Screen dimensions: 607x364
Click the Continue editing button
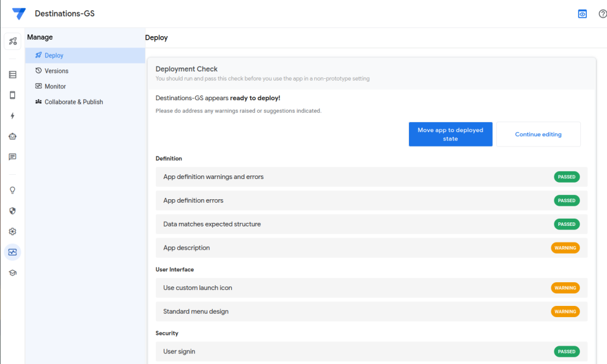pyautogui.click(x=538, y=135)
